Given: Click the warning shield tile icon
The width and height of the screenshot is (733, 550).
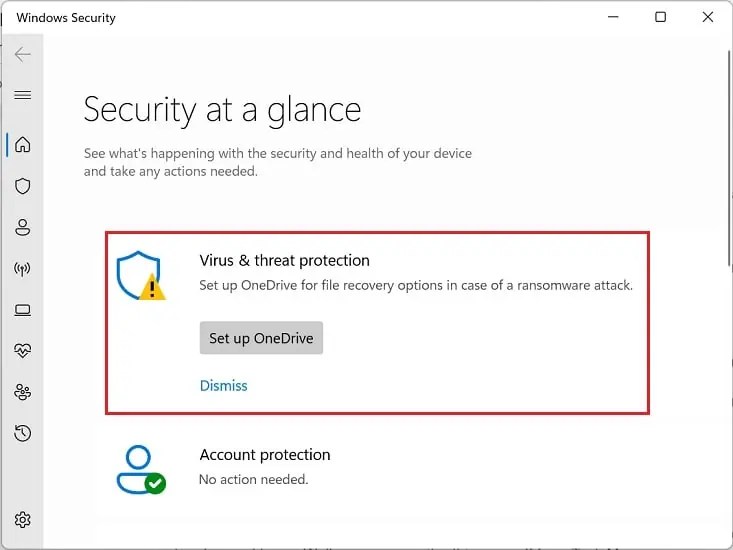Looking at the screenshot, I should pyautogui.click(x=141, y=276).
